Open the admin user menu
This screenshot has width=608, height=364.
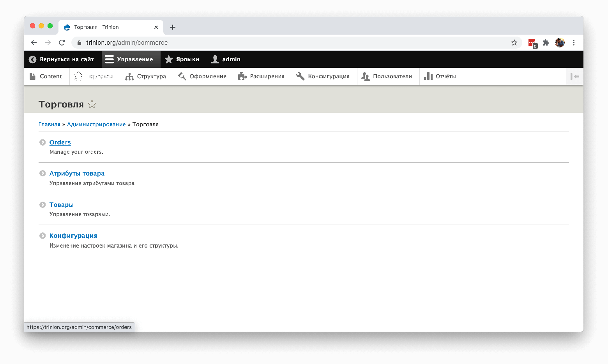(x=226, y=59)
